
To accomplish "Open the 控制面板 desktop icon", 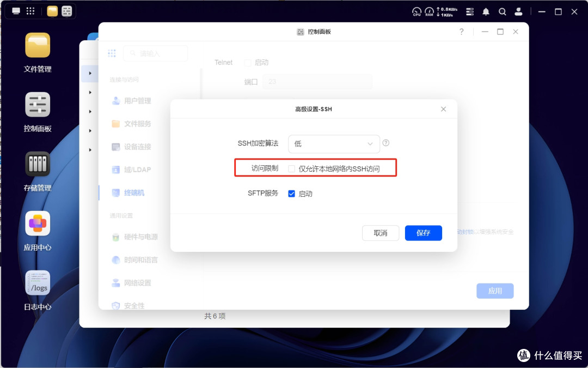I will pos(38,104).
